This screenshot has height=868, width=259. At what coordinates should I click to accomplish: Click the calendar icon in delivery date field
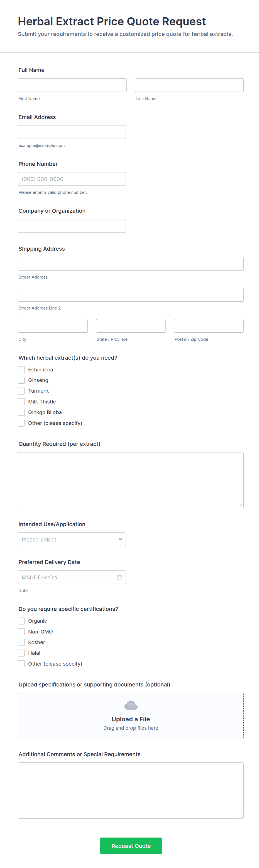(x=119, y=577)
